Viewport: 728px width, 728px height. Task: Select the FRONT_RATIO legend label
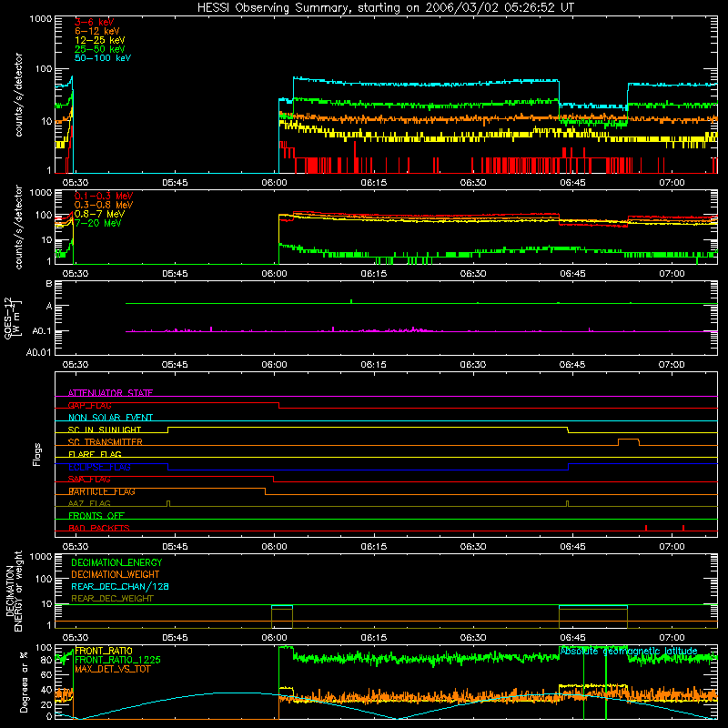pyautogui.click(x=104, y=651)
